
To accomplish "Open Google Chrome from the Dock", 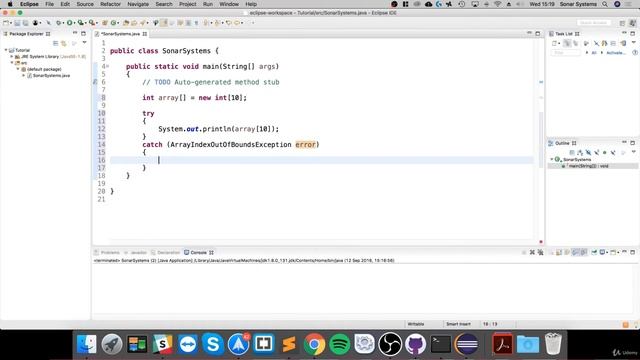I will [314, 344].
